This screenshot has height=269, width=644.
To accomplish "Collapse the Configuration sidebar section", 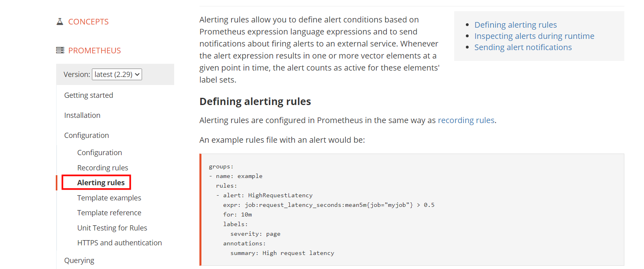I will (87, 136).
